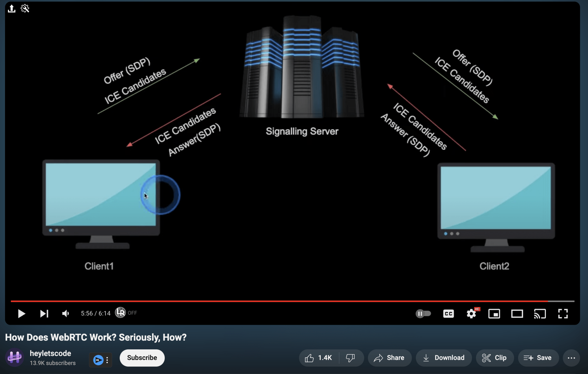Open the Share dialog
The width and height of the screenshot is (588, 374).
pos(389,358)
